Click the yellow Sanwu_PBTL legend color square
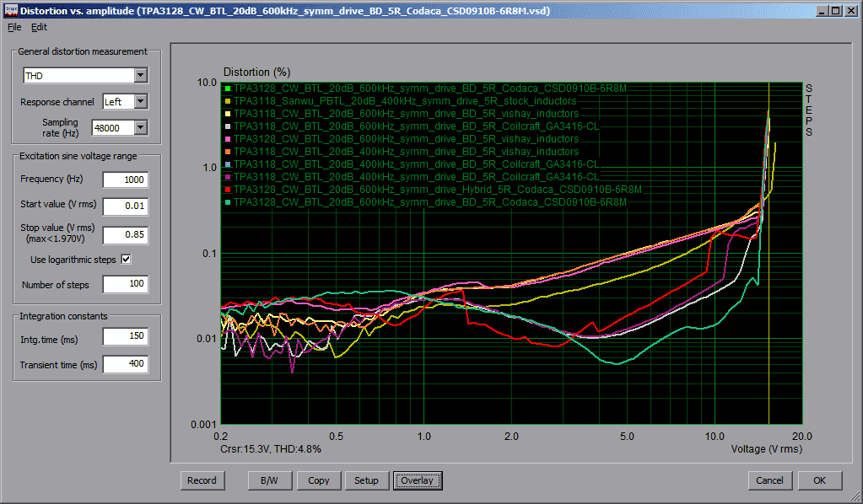The image size is (863, 504). tap(228, 101)
